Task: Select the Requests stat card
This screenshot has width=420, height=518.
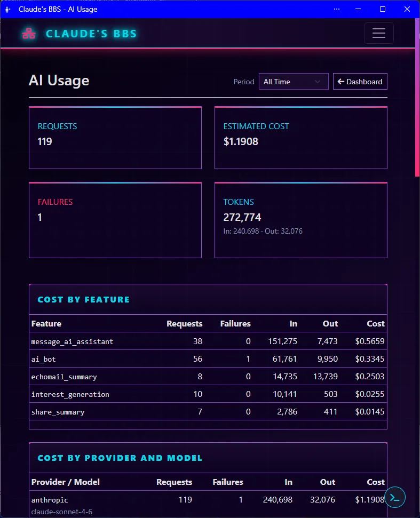Action: (115, 138)
